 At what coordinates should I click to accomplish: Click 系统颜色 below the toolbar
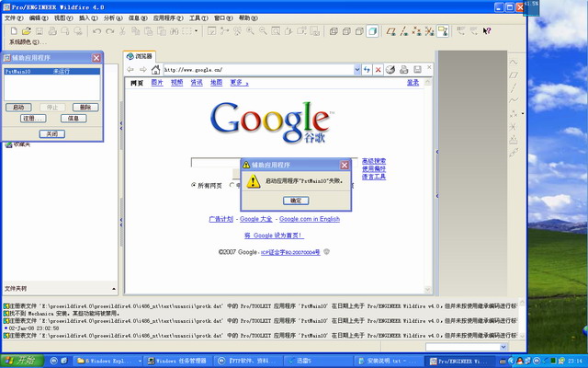pos(28,42)
